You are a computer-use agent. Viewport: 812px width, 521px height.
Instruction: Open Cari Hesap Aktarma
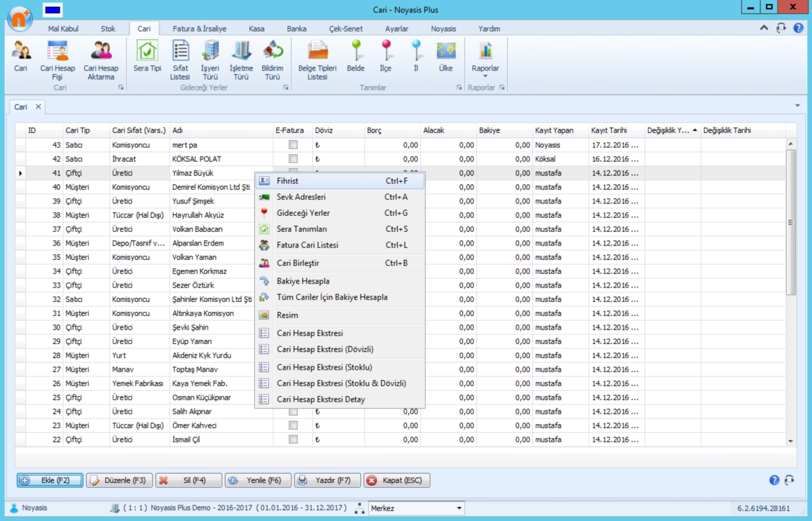click(x=101, y=60)
